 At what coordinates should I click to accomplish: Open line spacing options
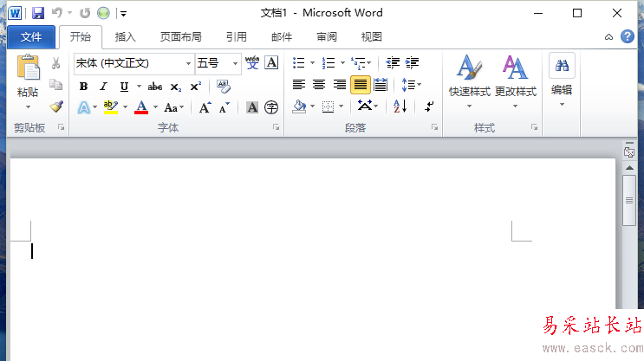(x=412, y=85)
